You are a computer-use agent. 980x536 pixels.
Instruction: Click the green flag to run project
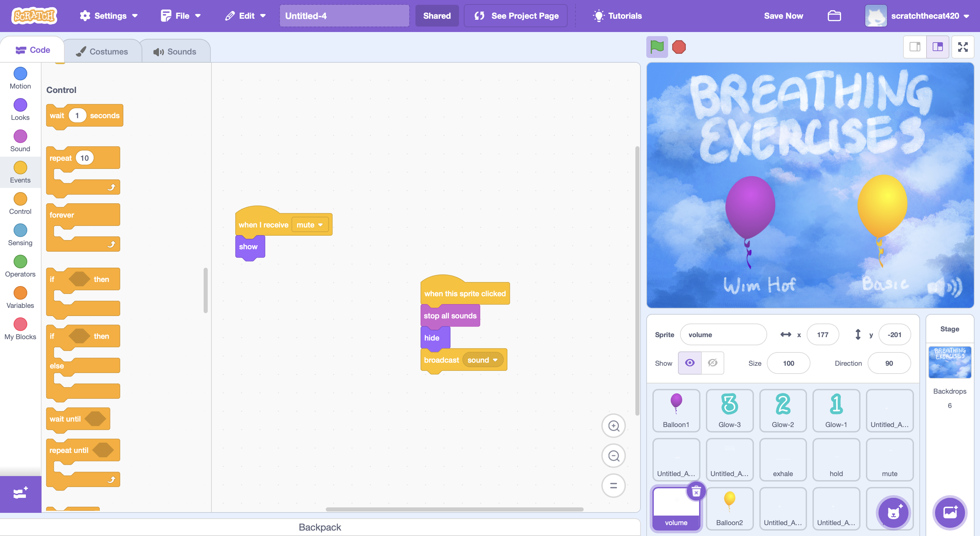tap(657, 47)
